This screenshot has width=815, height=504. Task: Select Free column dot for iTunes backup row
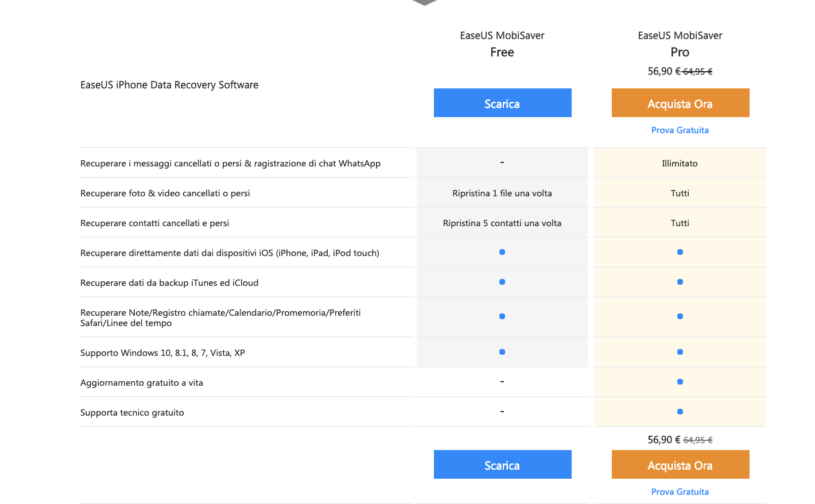click(x=502, y=282)
